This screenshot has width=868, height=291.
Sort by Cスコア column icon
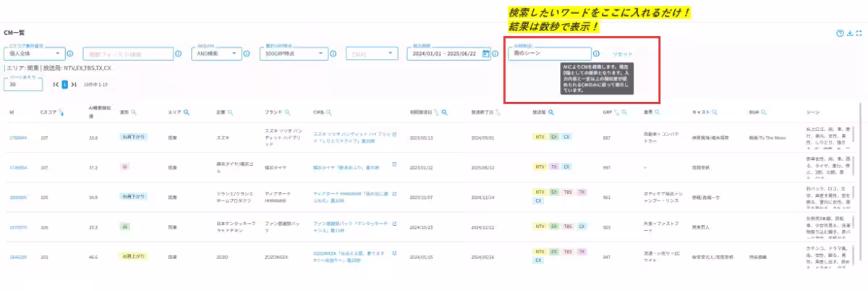tap(61, 113)
